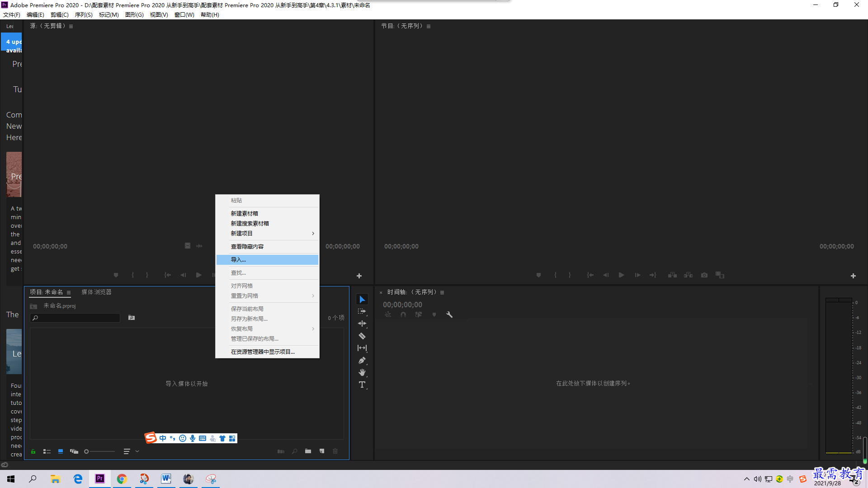Switch Project panel to freeform view

pyautogui.click(x=74, y=451)
